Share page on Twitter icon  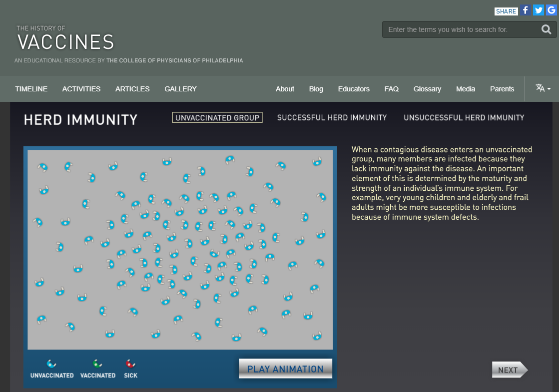click(539, 10)
